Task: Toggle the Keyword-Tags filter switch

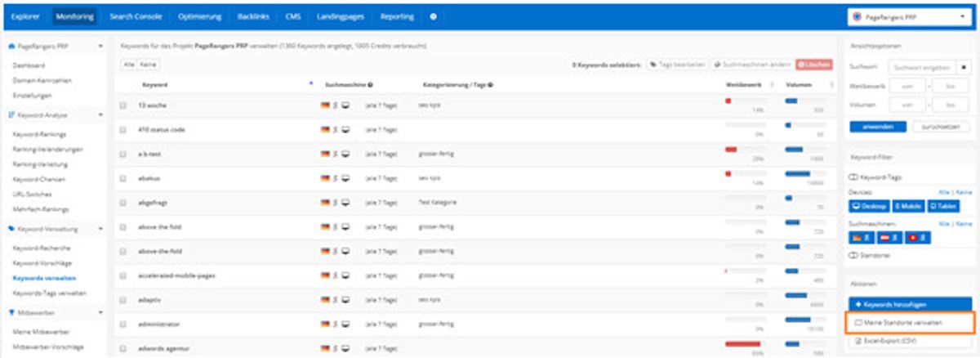Action: coord(855,177)
